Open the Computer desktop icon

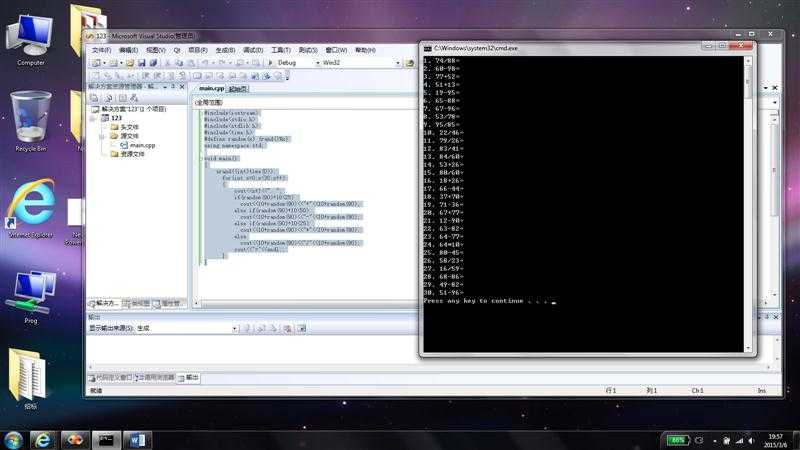tap(30, 40)
